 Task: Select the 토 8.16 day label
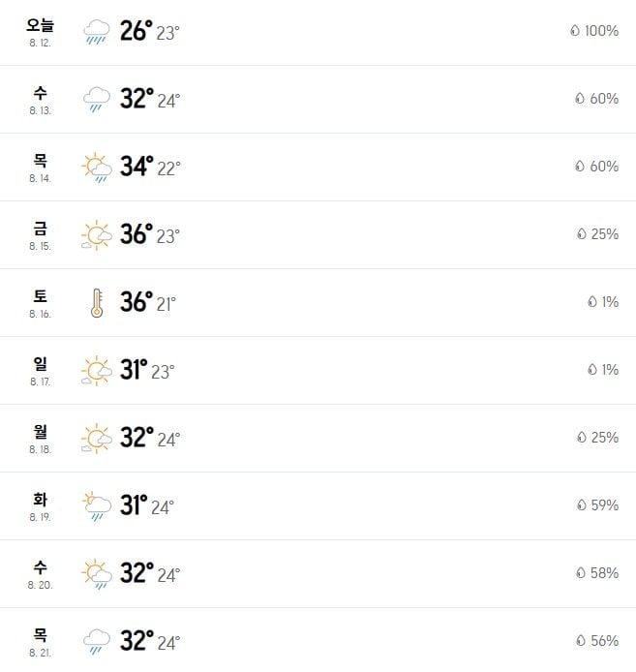pyautogui.click(x=41, y=302)
